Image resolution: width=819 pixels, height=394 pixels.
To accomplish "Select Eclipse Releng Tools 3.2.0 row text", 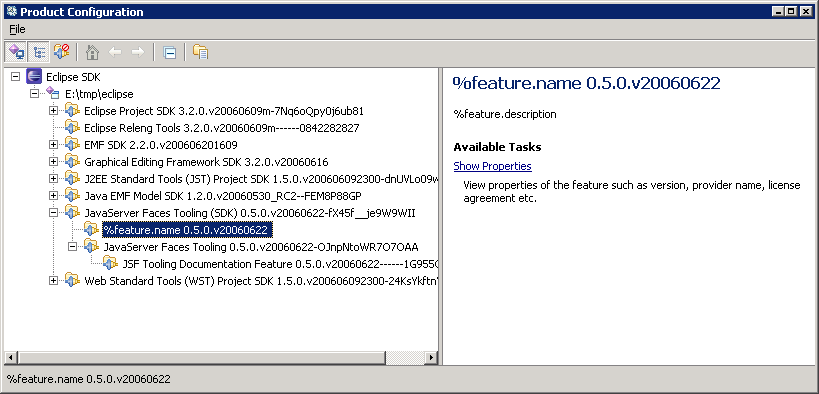I will point(221,128).
